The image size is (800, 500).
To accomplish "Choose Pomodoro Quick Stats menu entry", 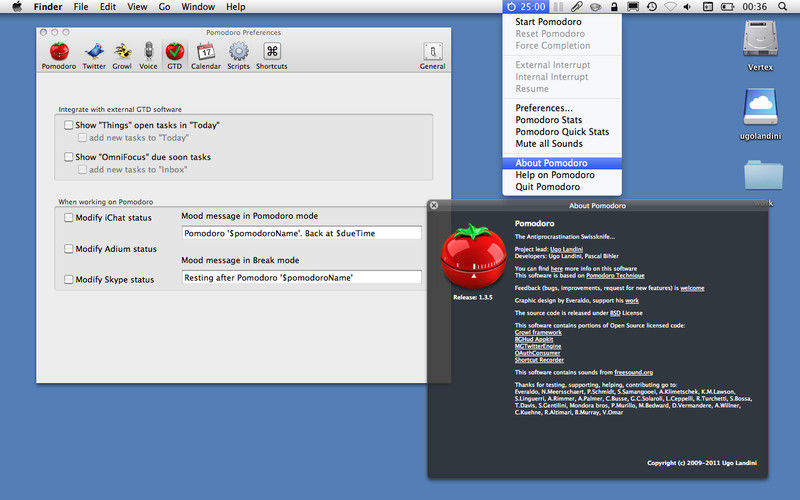I will pos(562,132).
